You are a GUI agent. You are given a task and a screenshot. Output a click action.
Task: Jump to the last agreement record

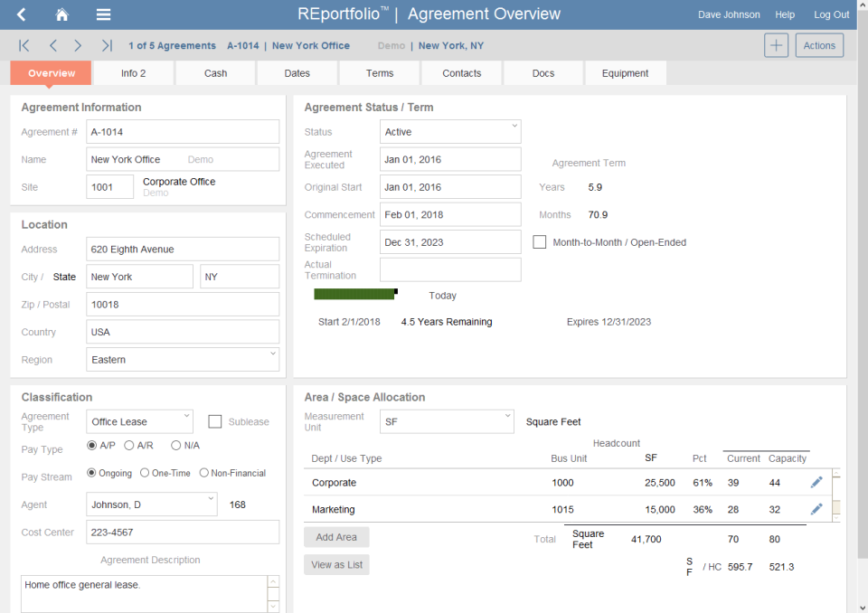tap(107, 45)
